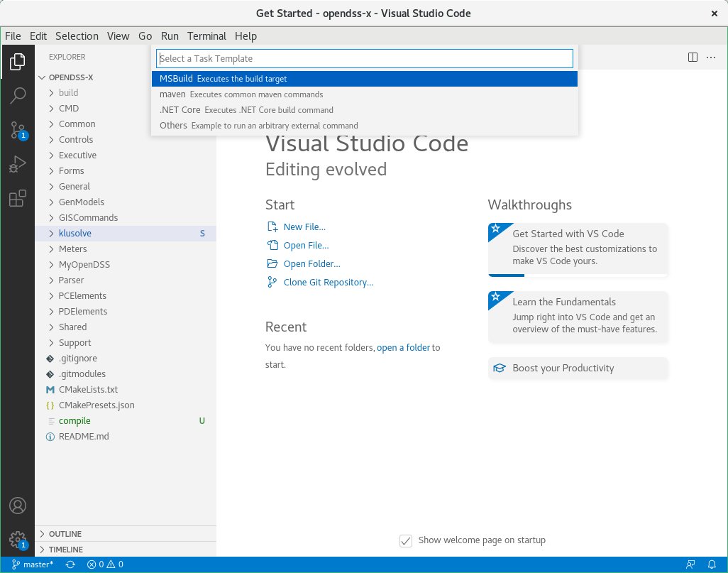The image size is (728, 573).
Task: Open the Extensions view
Action: coord(18,198)
